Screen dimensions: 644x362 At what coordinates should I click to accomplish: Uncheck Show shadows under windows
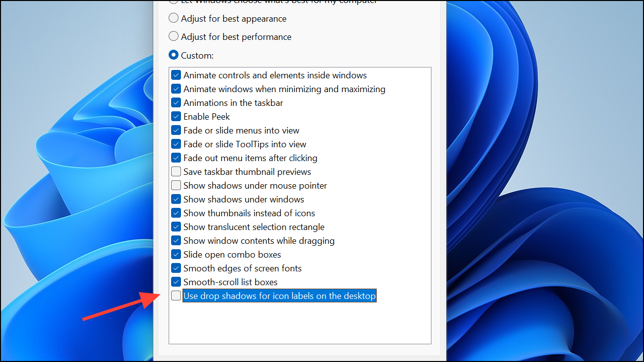pos(176,199)
